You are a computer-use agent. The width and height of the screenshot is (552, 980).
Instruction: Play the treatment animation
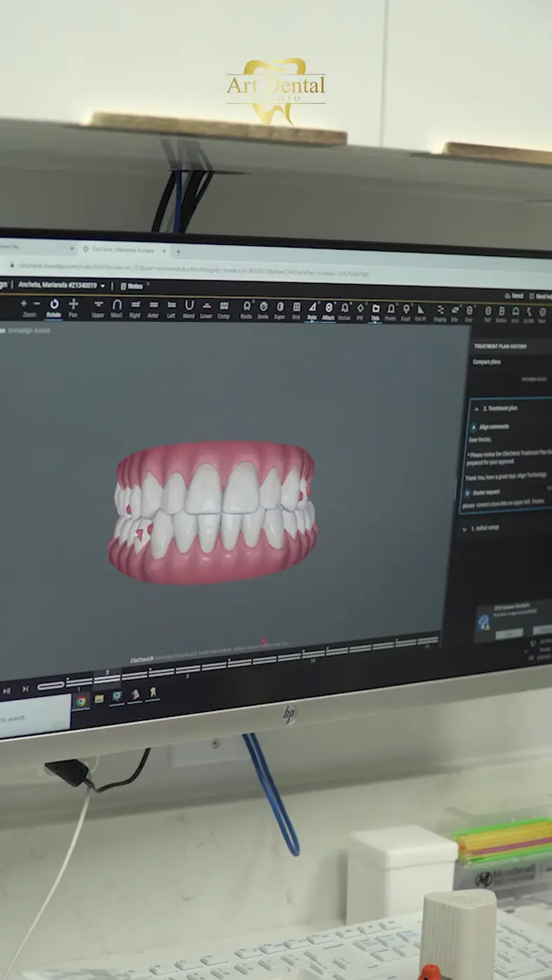click(7, 691)
